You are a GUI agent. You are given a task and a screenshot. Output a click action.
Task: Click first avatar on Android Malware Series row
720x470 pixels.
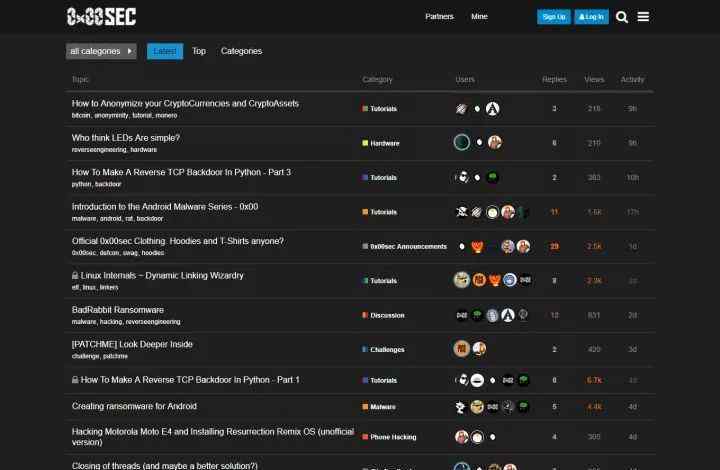pos(461,212)
